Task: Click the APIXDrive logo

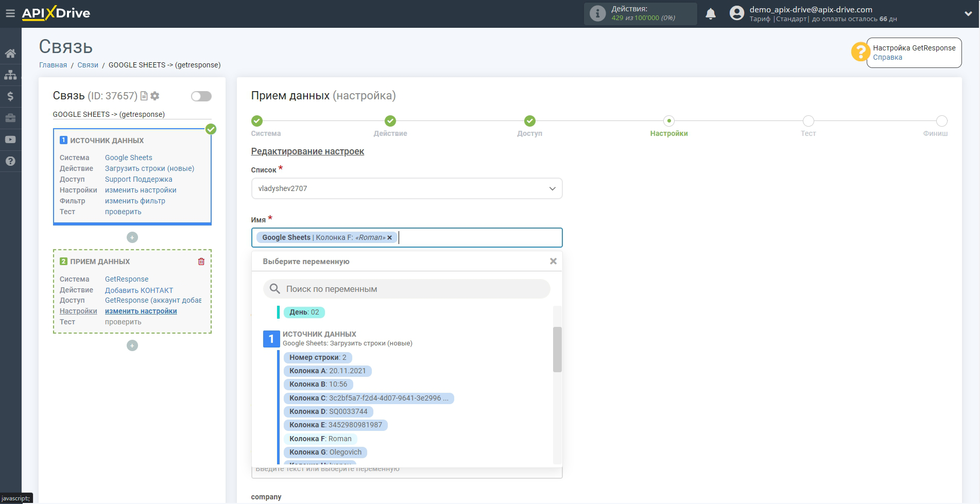Action: (56, 13)
